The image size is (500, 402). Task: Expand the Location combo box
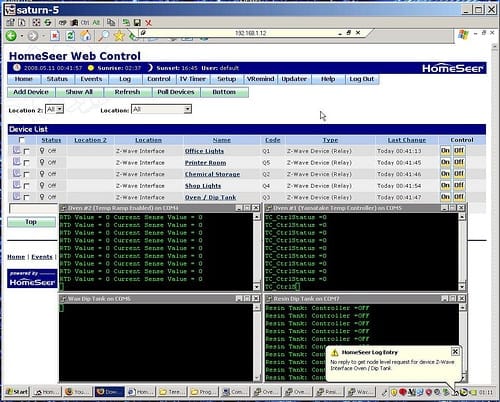162,109
